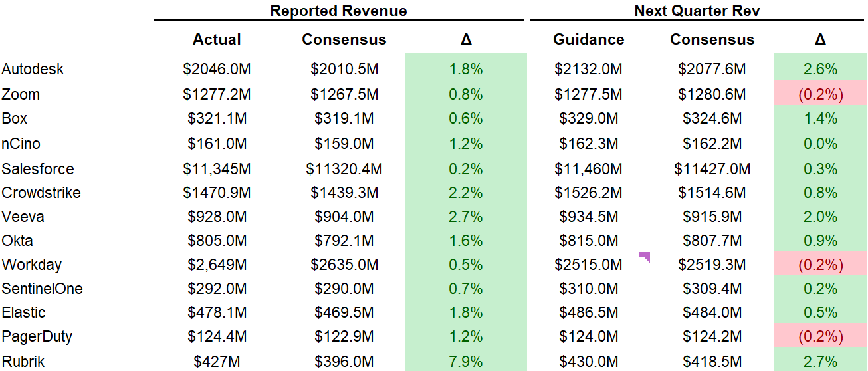Click Salesforce actual revenue $11,345M
This screenshot has width=868, height=371.
(x=217, y=169)
